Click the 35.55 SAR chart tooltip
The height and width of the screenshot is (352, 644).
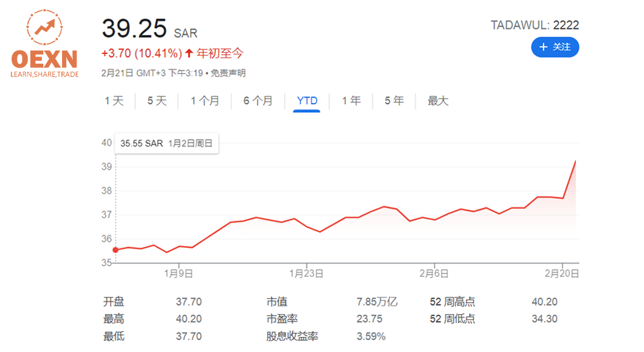point(166,143)
